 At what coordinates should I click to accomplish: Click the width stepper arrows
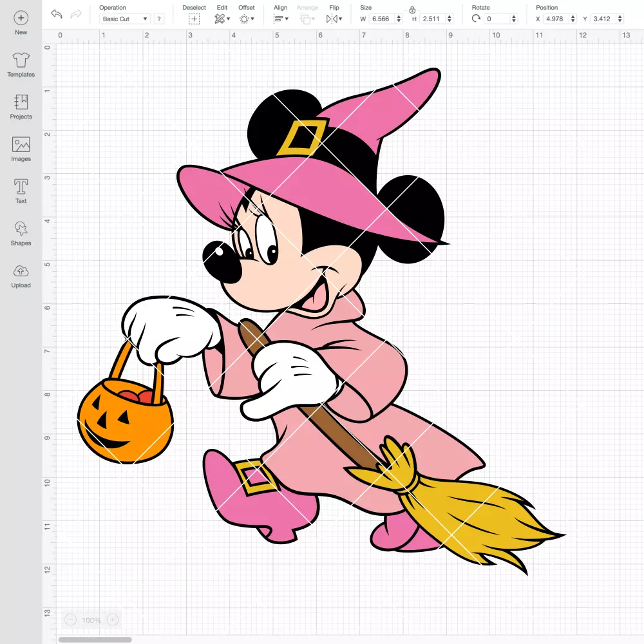tap(399, 19)
